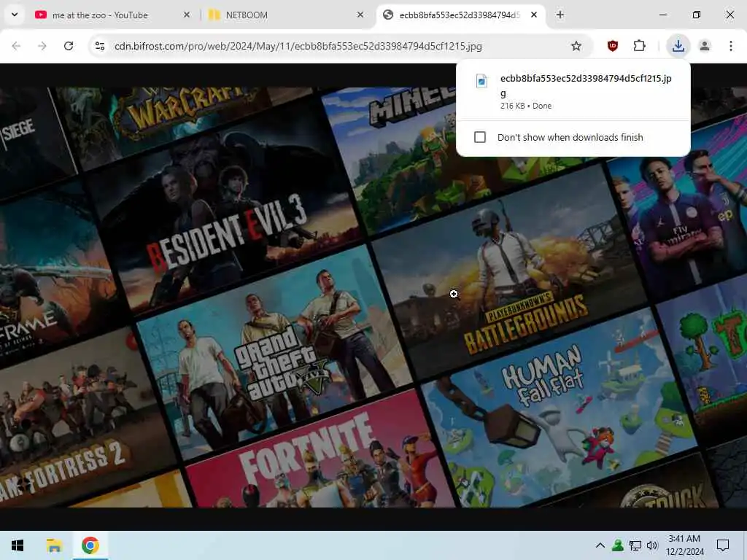
Task: Switch to the NETBOOM tab
Action: click(286, 15)
